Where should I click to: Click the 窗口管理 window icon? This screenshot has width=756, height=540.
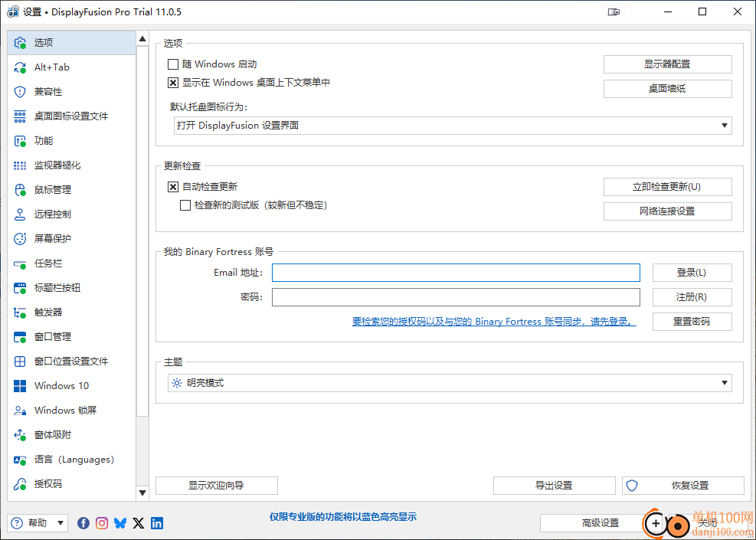coord(20,337)
